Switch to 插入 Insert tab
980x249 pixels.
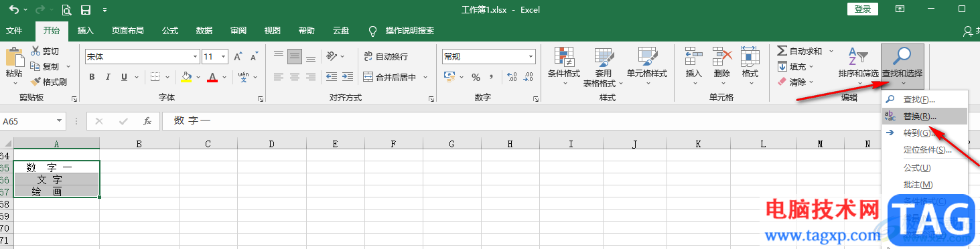(86, 31)
